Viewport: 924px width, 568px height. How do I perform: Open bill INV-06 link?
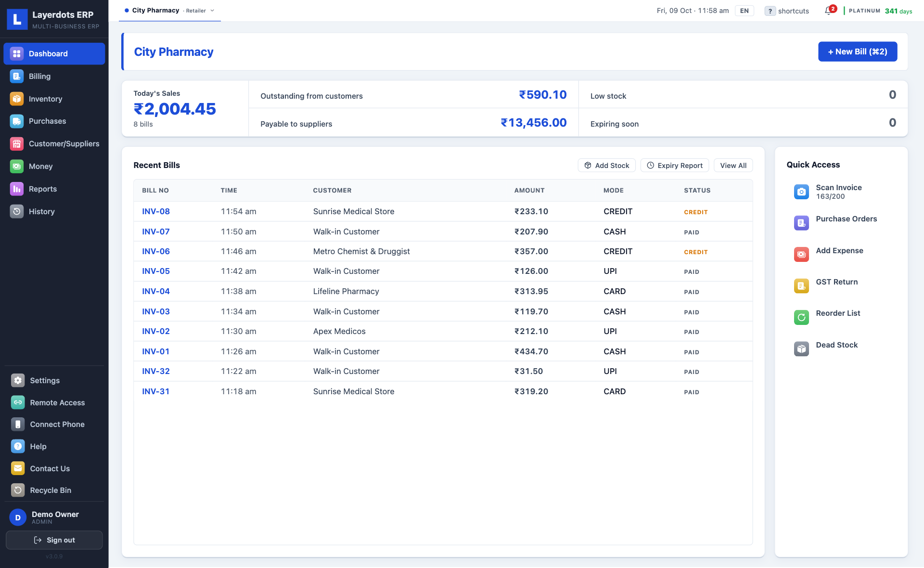[x=156, y=251]
